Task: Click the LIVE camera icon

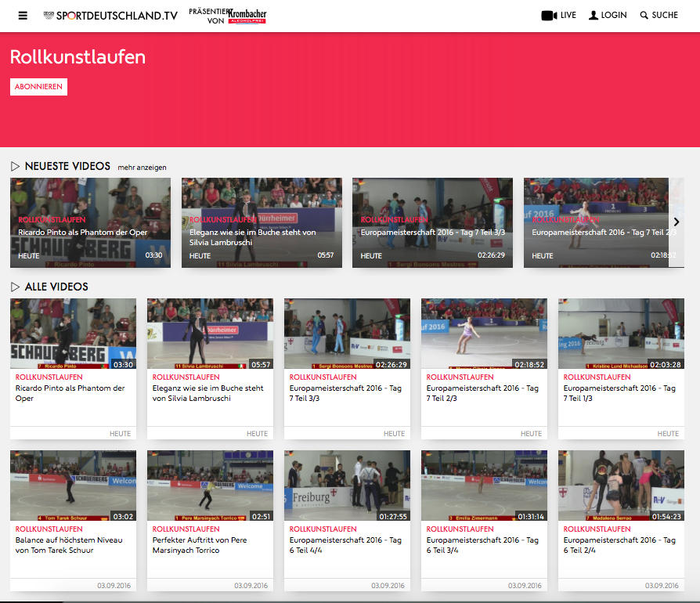Action: (549, 16)
